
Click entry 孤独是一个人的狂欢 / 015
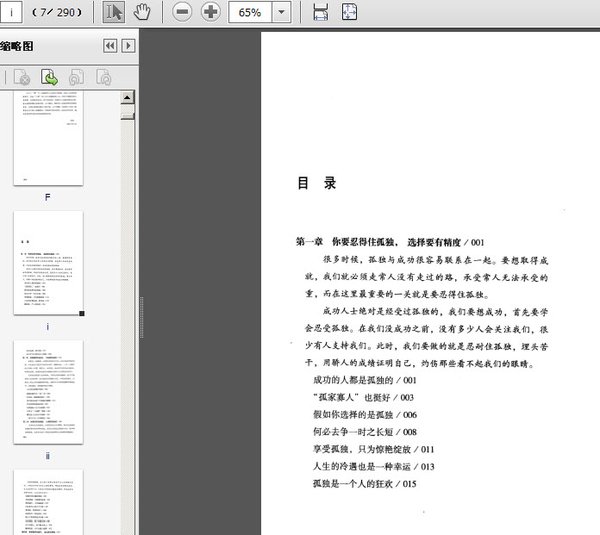click(x=365, y=484)
